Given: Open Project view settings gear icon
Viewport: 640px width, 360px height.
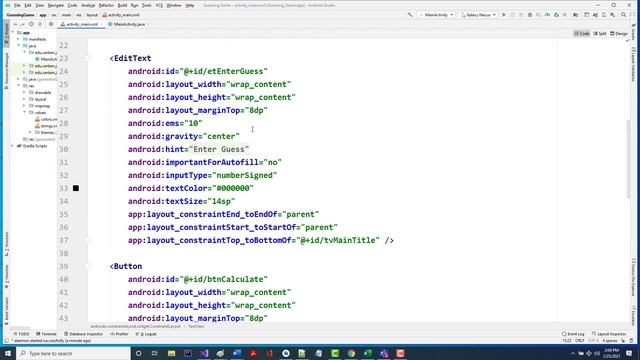Looking at the screenshot, I should coord(51,24).
